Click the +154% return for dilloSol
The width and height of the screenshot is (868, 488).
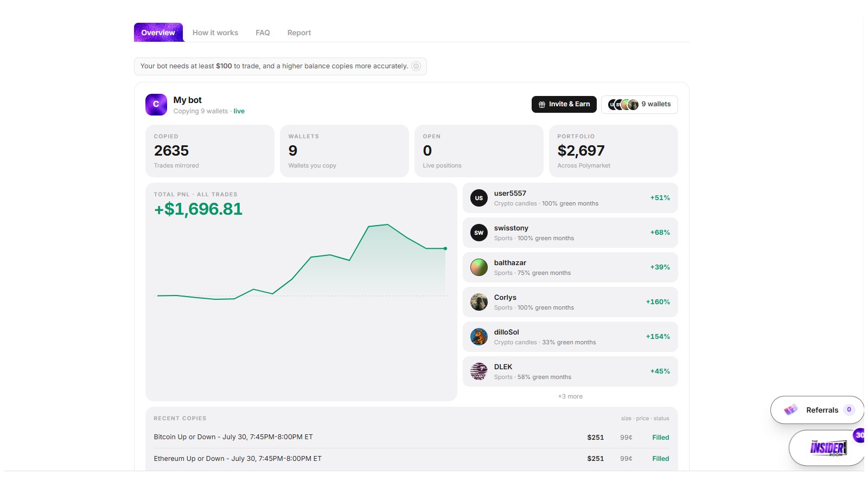658,337
